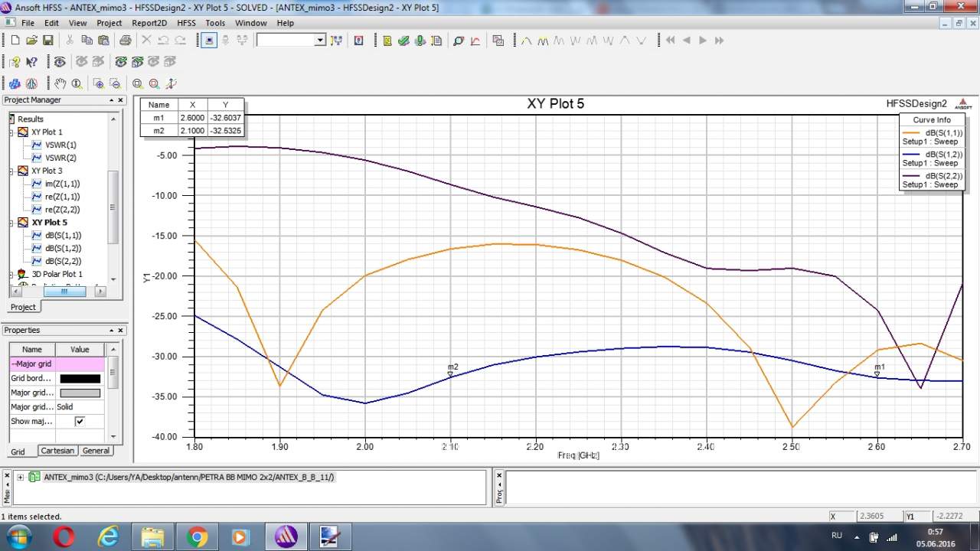
Task: Click the Project Manager horizontal scrollbar thumb
Action: tap(64, 291)
